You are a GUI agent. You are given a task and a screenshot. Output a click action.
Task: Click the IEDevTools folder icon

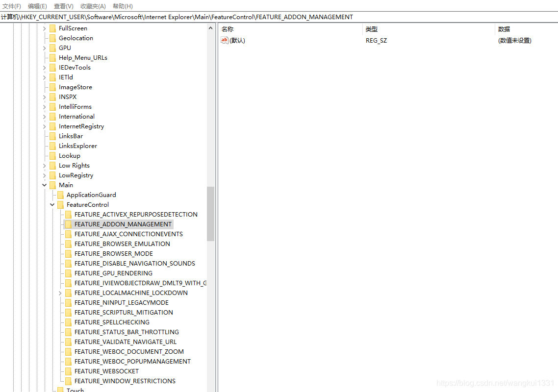[x=52, y=67]
